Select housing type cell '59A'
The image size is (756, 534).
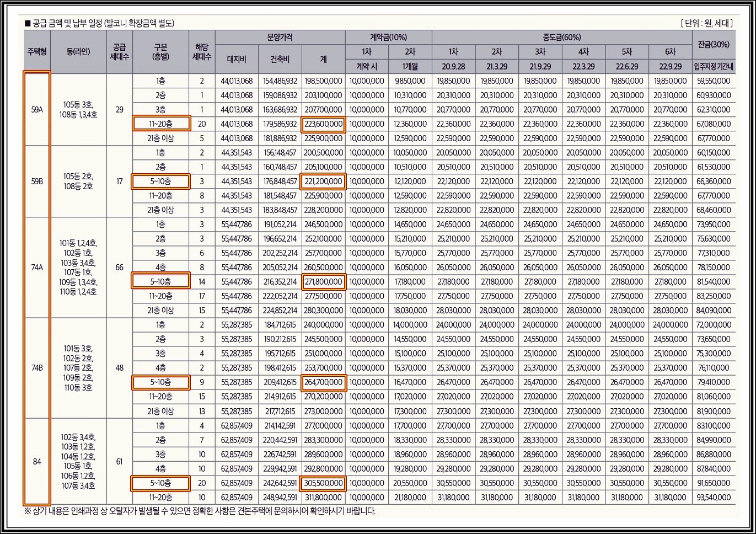37,110
